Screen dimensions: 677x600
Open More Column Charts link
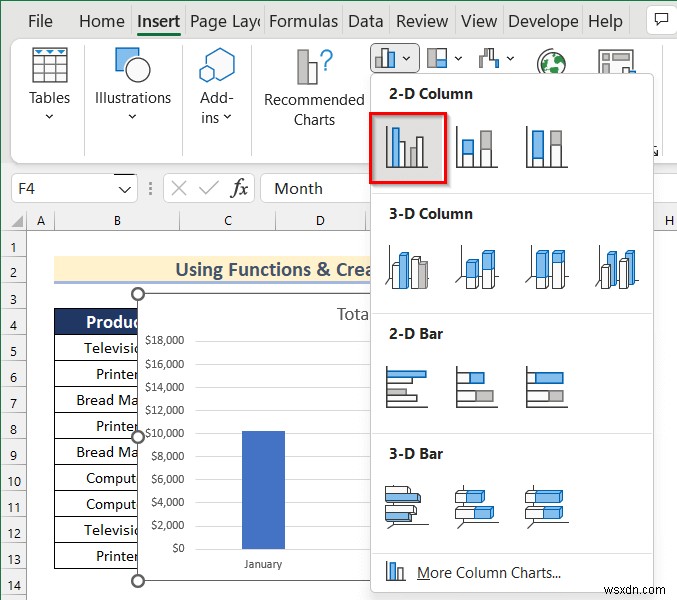point(488,572)
